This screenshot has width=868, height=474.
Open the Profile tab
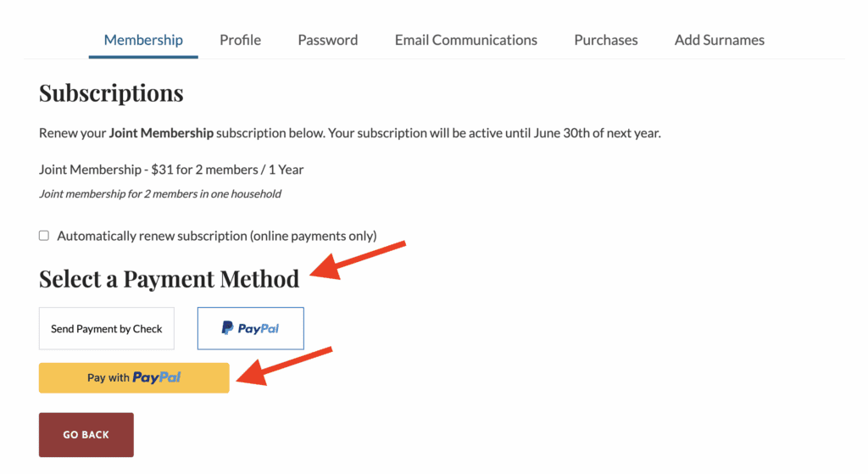pos(240,40)
